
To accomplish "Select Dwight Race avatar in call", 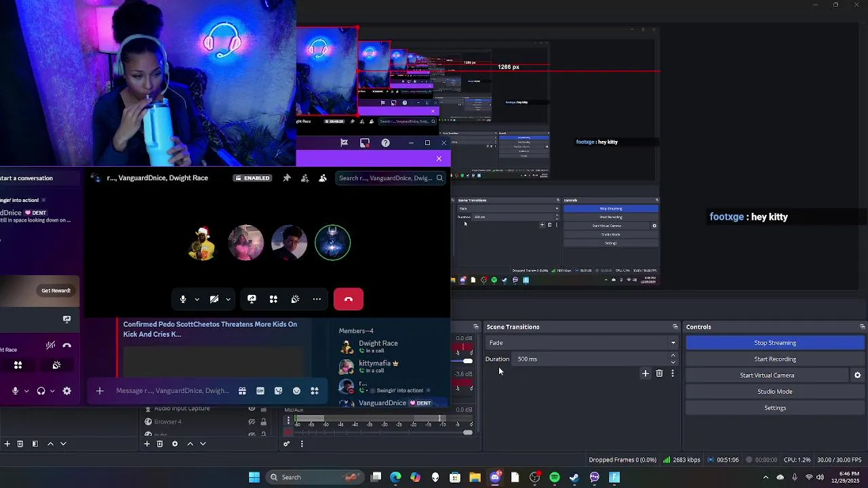I will tap(202, 243).
